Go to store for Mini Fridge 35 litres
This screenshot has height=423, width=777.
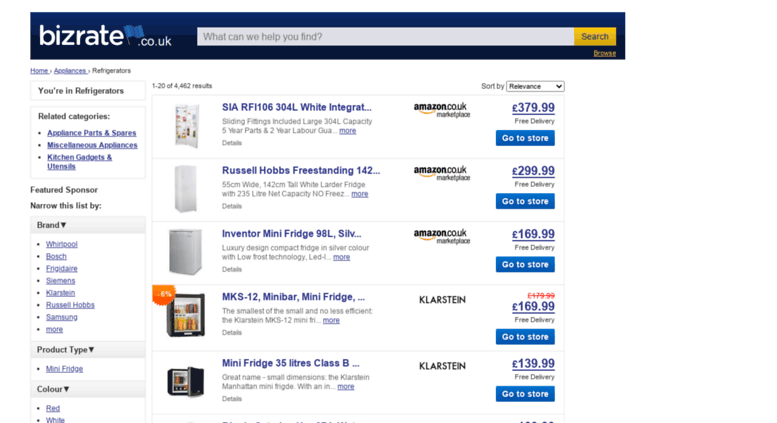point(525,394)
